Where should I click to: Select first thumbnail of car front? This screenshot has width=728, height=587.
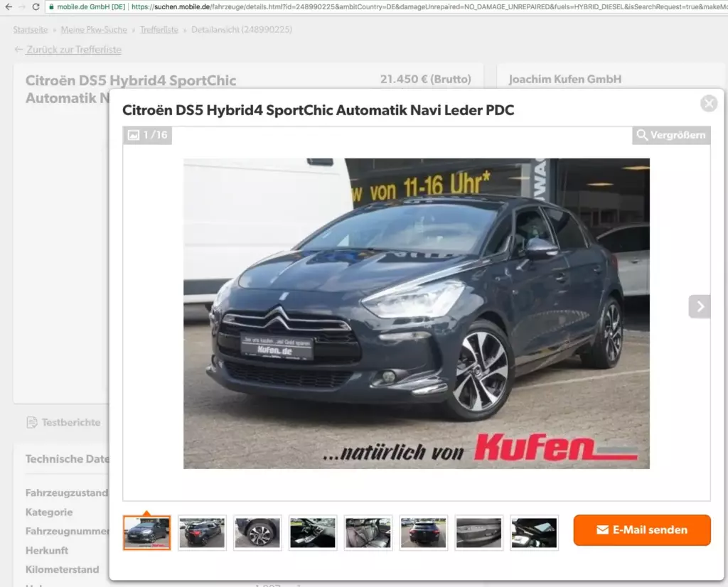point(146,533)
